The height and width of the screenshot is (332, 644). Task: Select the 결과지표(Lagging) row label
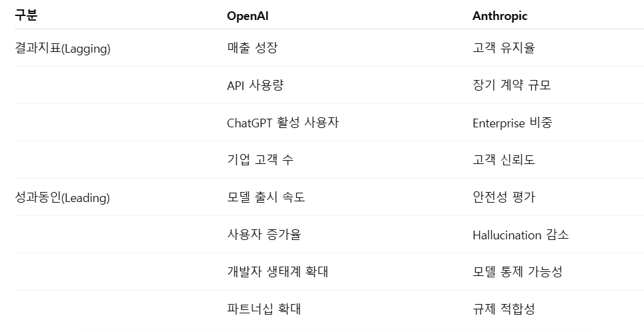point(63,49)
